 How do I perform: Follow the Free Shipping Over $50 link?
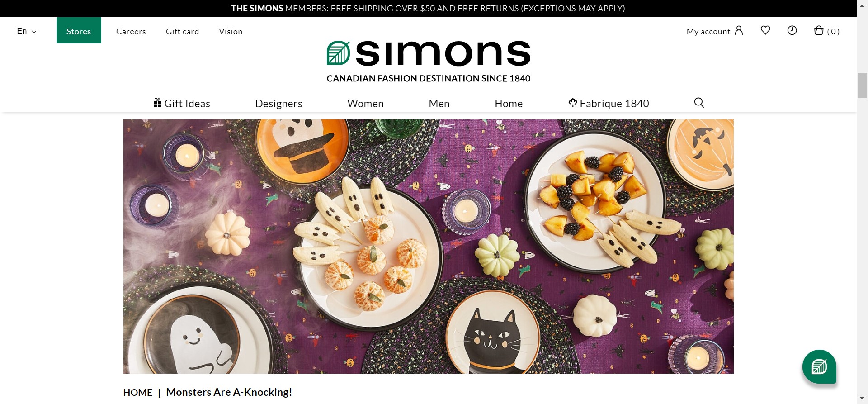(383, 8)
